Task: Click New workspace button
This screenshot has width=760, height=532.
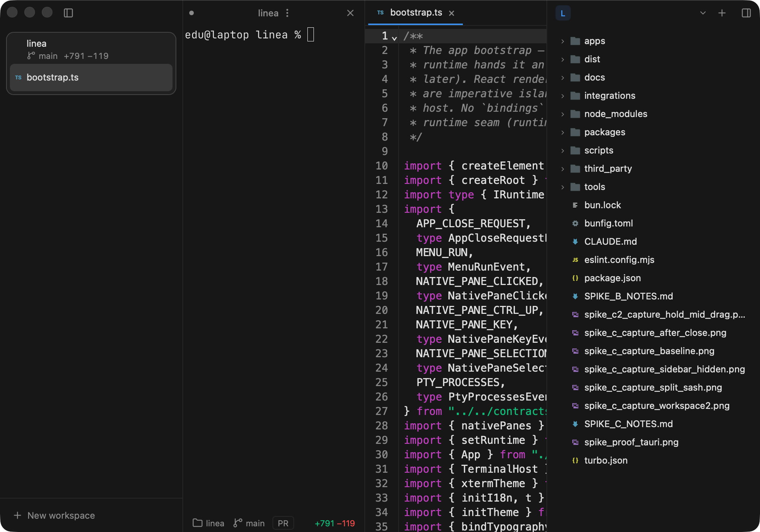Action: [x=54, y=515]
